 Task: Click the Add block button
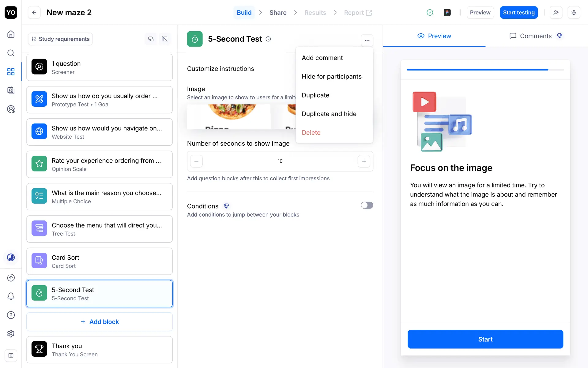point(100,322)
